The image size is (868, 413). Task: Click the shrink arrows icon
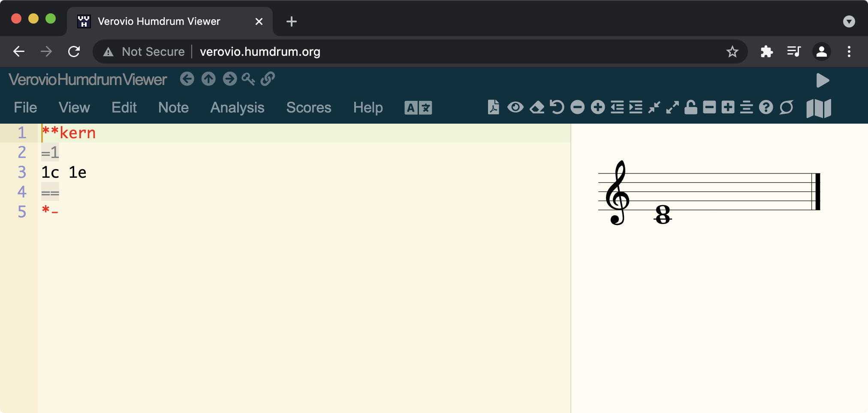click(654, 107)
